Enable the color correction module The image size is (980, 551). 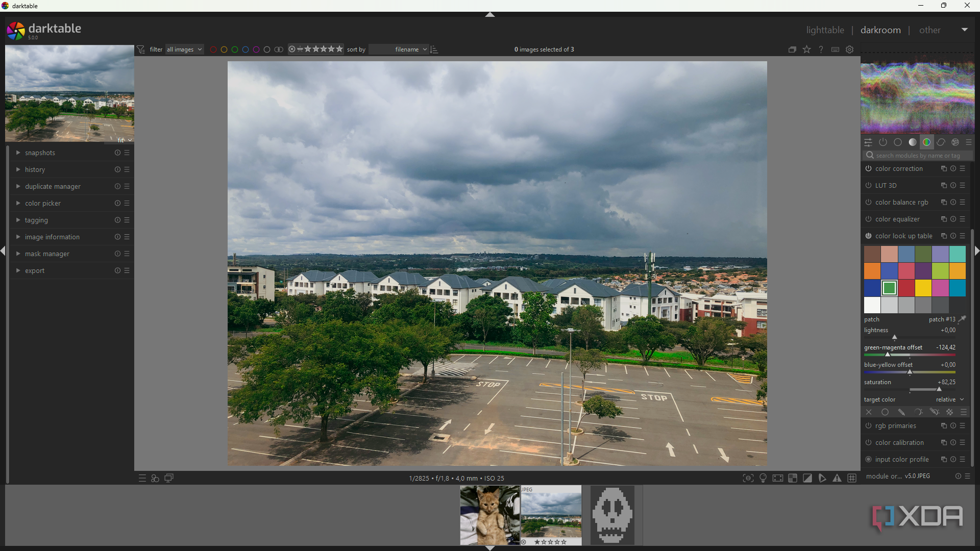tap(868, 169)
